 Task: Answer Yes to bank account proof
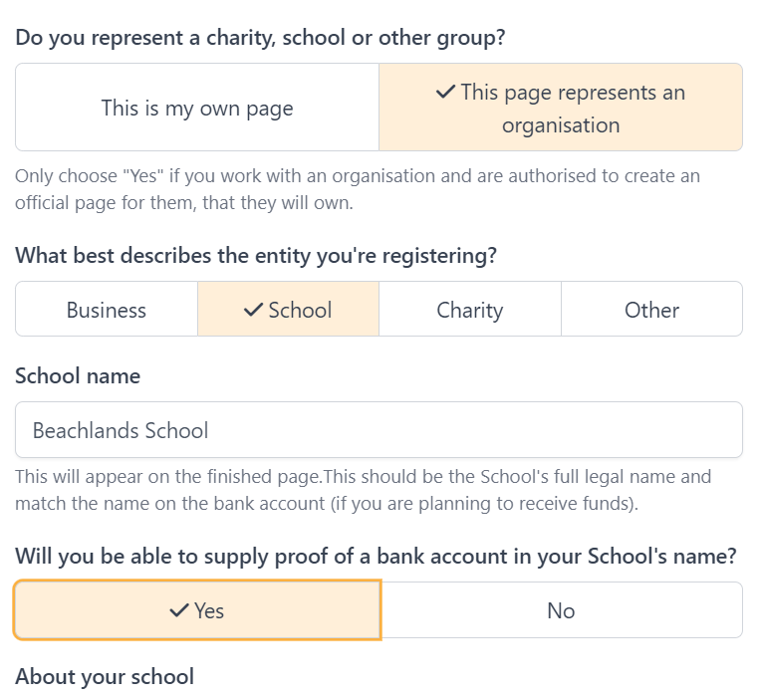[197, 610]
